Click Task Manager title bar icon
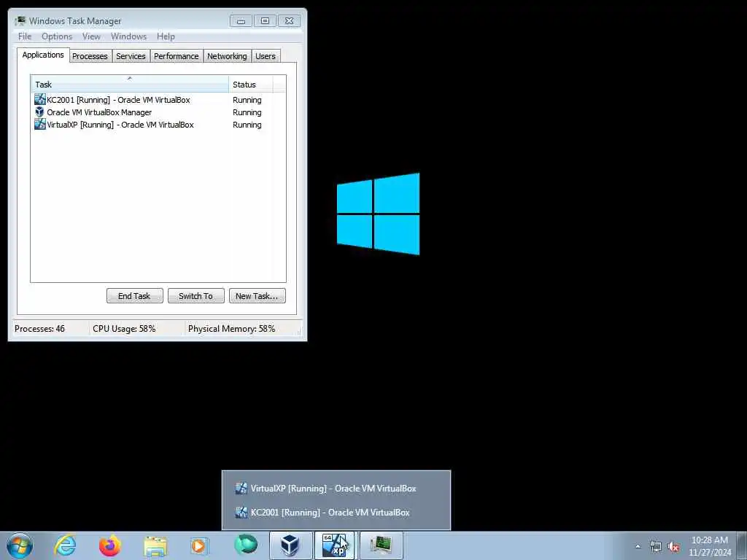The height and width of the screenshot is (560, 747). click(x=20, y=20)
